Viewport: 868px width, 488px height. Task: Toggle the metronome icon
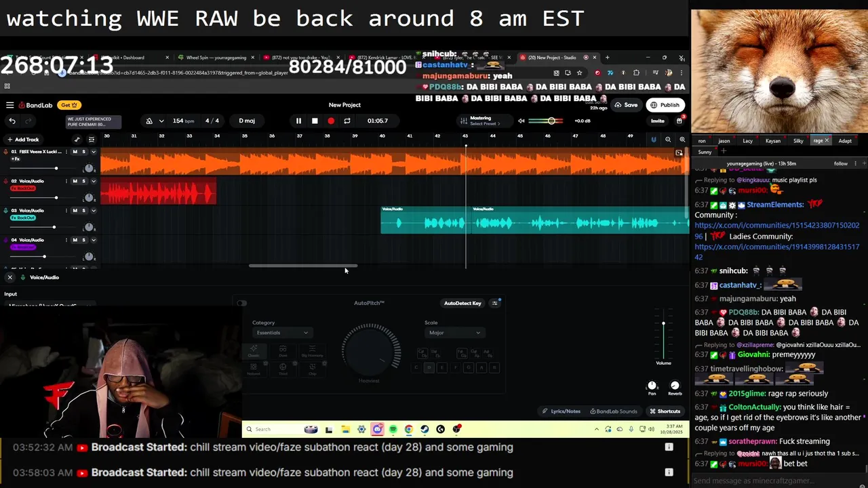149,121
